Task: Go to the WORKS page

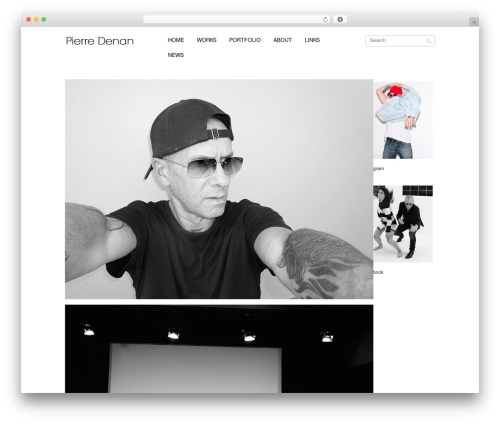Action: [x=206, y=40]
